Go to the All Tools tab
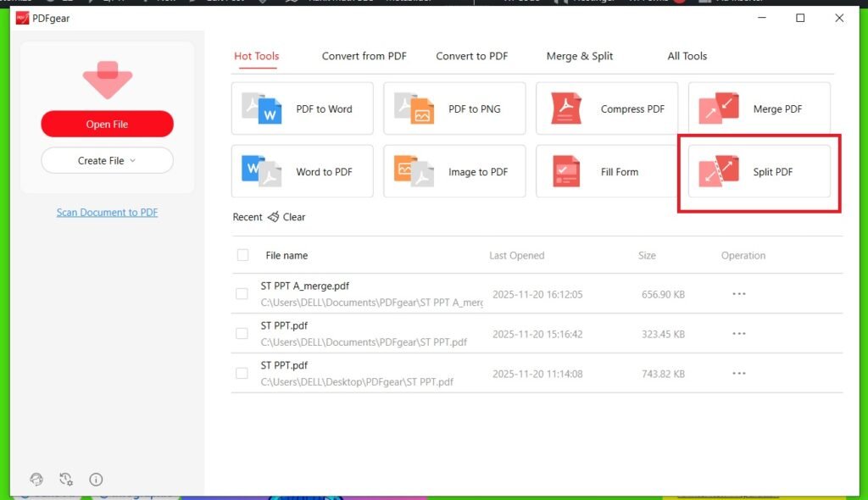The height and width of the screenshot is (500, 868). tap(687, 56)
